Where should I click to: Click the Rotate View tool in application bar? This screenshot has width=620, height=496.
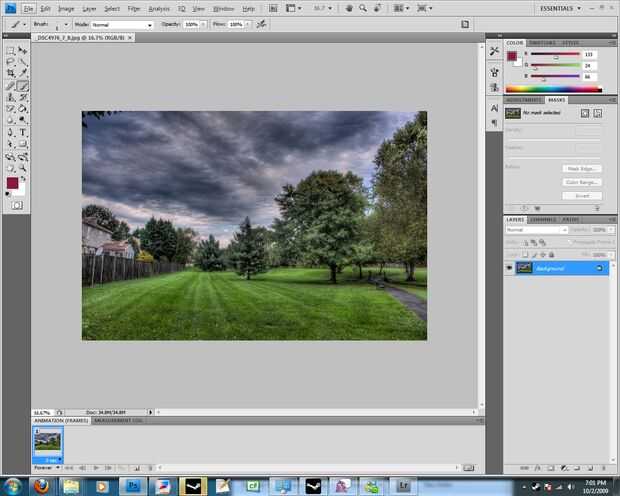[x=378, y=8]
